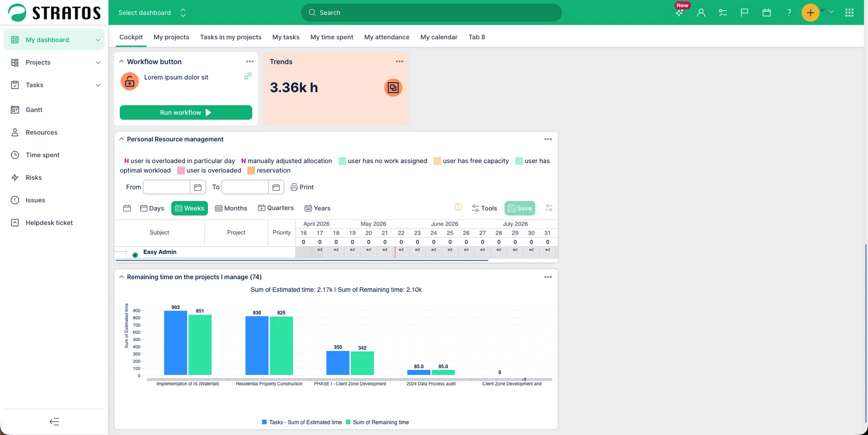The height and width of the screenshot is (435, 868).
Task: Select the Months zoom option
Action: 231,208
